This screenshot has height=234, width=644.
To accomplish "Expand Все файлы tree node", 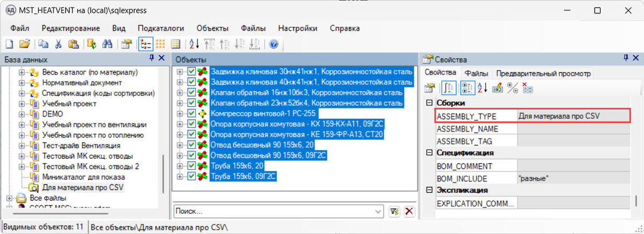I will coord(10,199).
